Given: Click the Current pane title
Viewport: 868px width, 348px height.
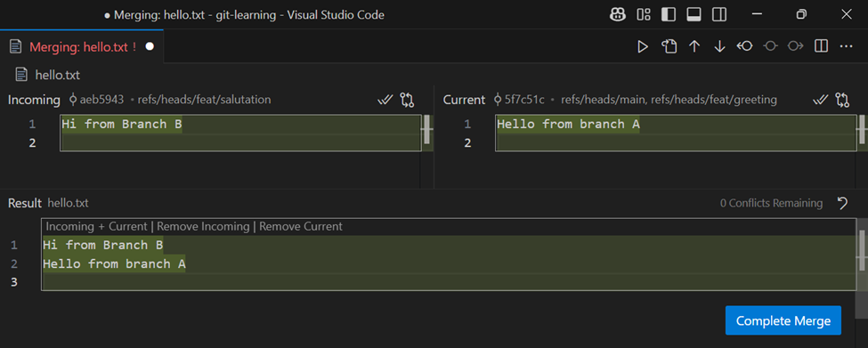Looking at the screenshot, I should click(x=464, y=101).
